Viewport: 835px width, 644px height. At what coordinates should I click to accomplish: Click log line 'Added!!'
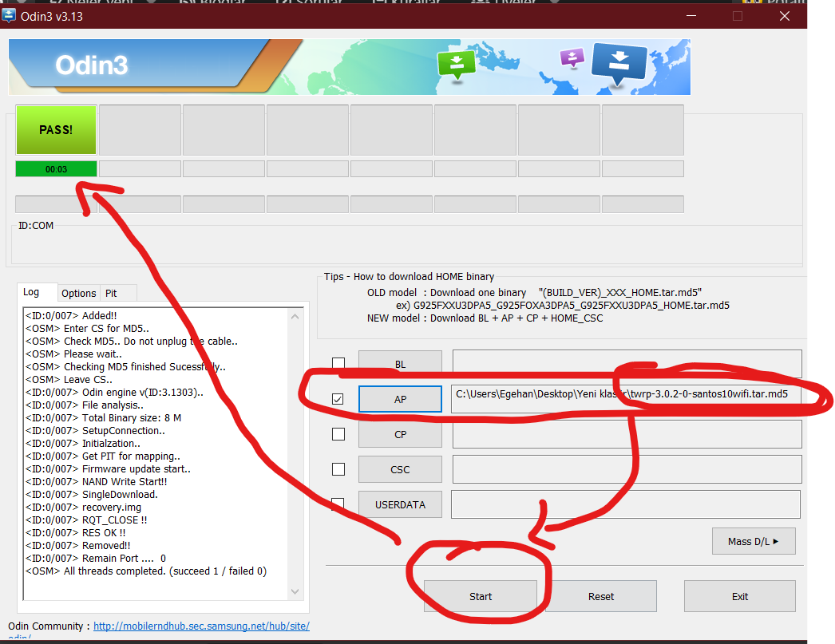tap(71, 315)
